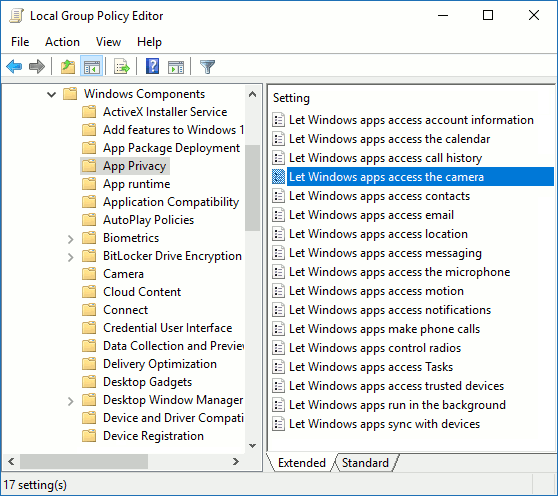The height and width of the screenshot is (496, 558).
Task: Select Let Windows apps access the microphone
Action: 399,272
